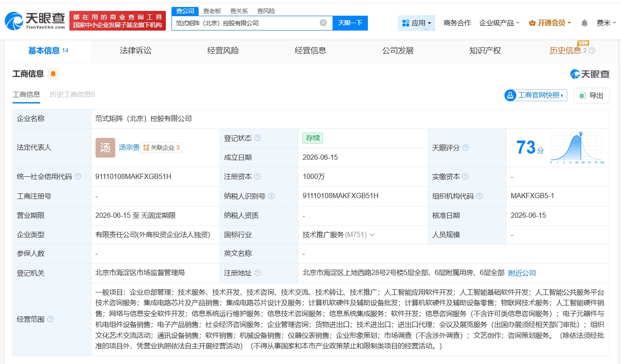Switch to the 经营信息 tab

(310, 51)
